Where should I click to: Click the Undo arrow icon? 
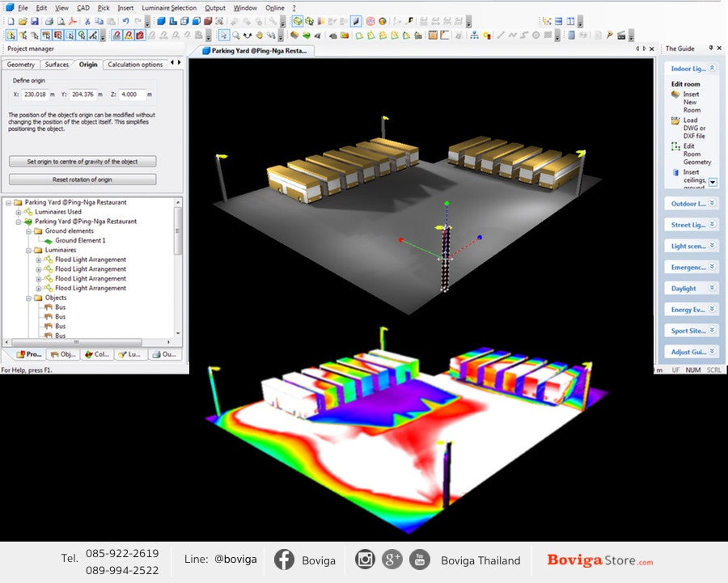tap(125, 21)
